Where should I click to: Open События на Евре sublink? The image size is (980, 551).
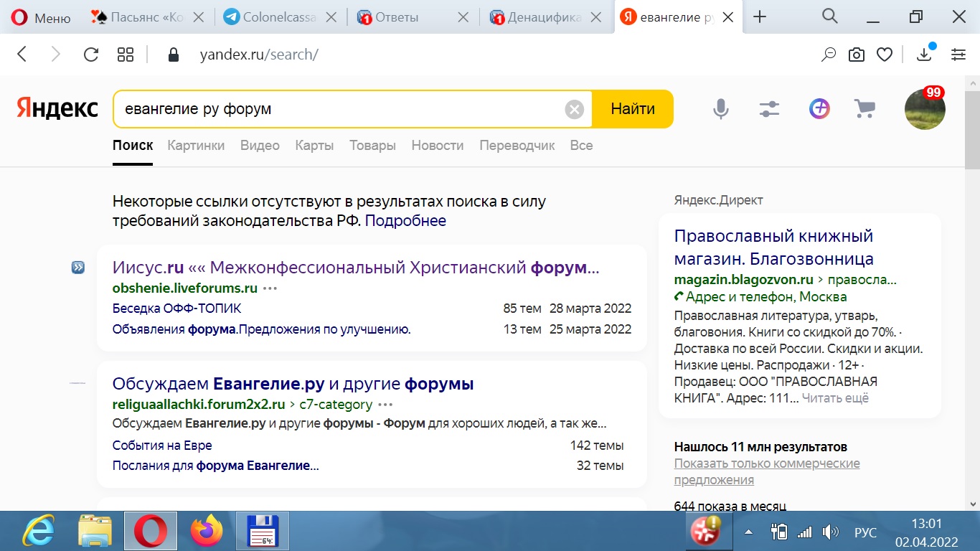pyautogui.click(x=162, y=446)
